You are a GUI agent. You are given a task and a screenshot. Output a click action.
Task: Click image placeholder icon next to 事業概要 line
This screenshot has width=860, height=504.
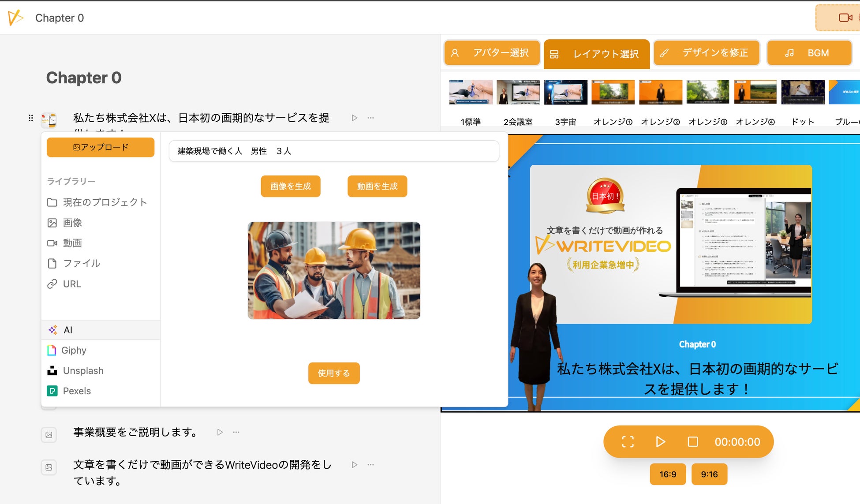(49, 435)
